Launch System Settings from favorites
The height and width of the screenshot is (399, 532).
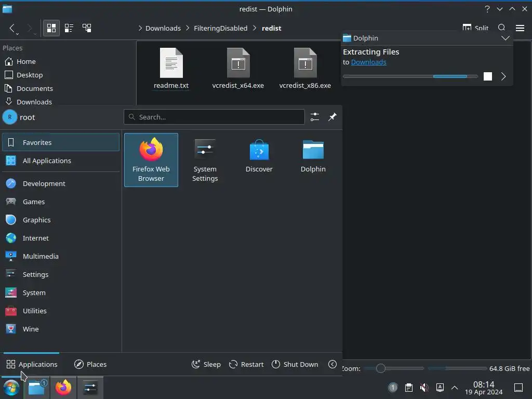(x=205, y=160)
